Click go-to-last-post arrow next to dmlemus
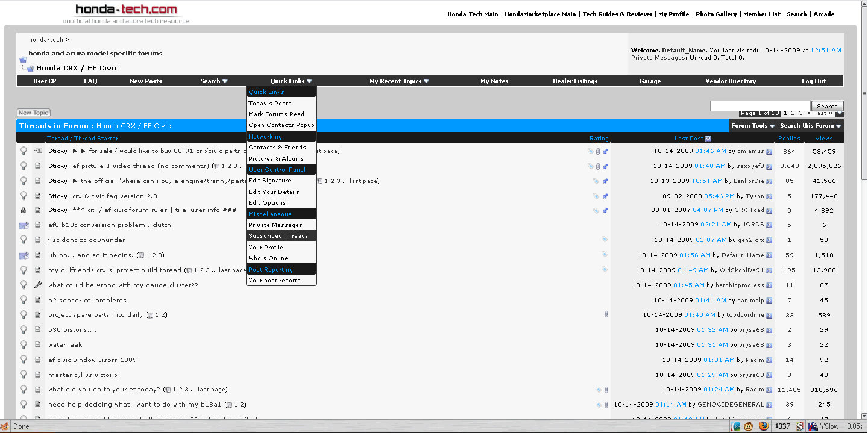 (x=769, y=151)
